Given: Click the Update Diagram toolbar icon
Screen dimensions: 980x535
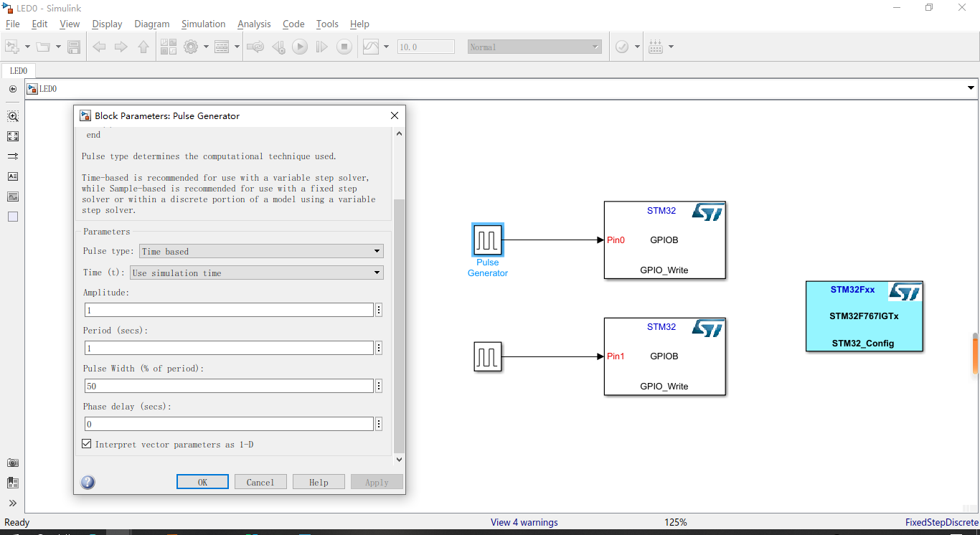Looking at the screenshot, I should (x=255, y=47).
